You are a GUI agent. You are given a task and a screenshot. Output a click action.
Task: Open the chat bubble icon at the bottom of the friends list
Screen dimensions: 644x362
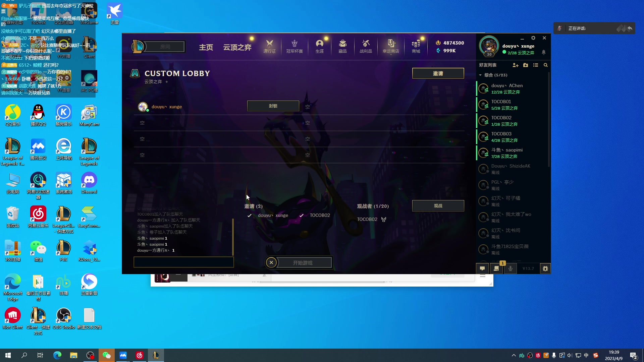pyautogui.click(x=482, y=268)
